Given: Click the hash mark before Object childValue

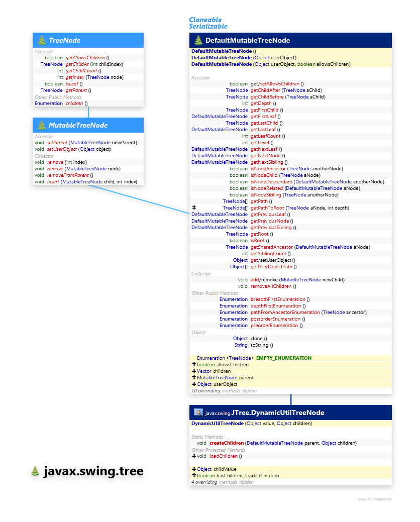Looking at the screenshot, I should tap(194, 469).
